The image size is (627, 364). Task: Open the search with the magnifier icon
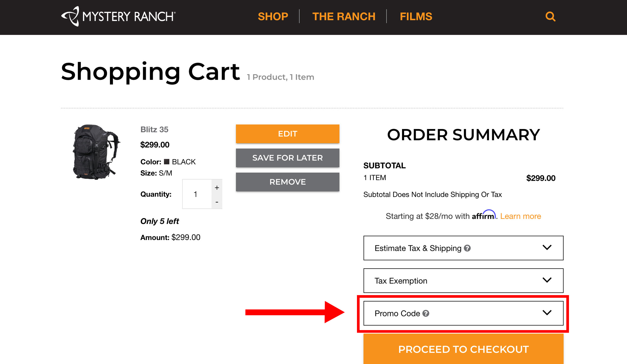[551, 16]
